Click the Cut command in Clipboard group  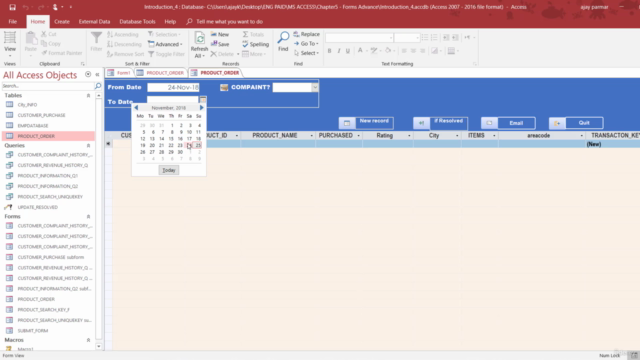[x=49, y=34]
